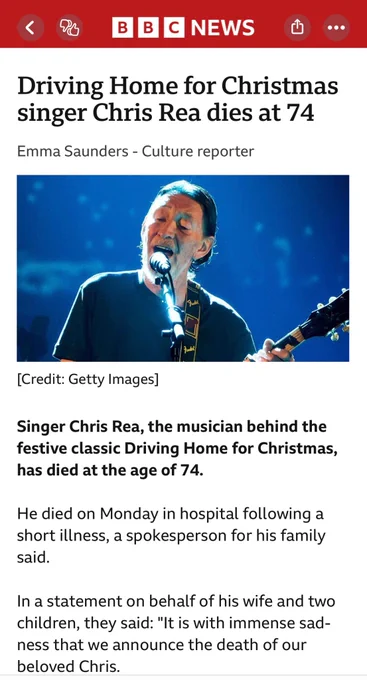The width and height of the screenshot is (367, 680).
Task: Click the Culture reporter byline text
Action: pyautogui.click(x=198, y=151)
